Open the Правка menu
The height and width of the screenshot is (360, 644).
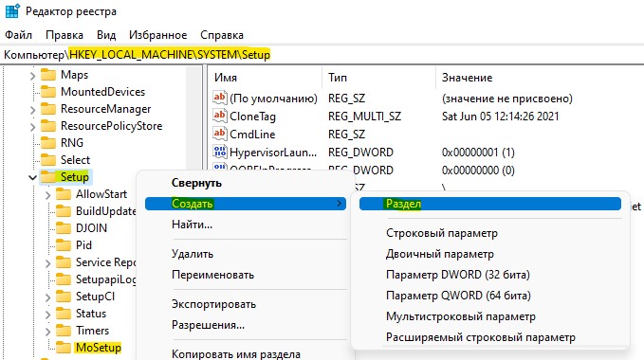pyautogui.click(x=64, y=35)
